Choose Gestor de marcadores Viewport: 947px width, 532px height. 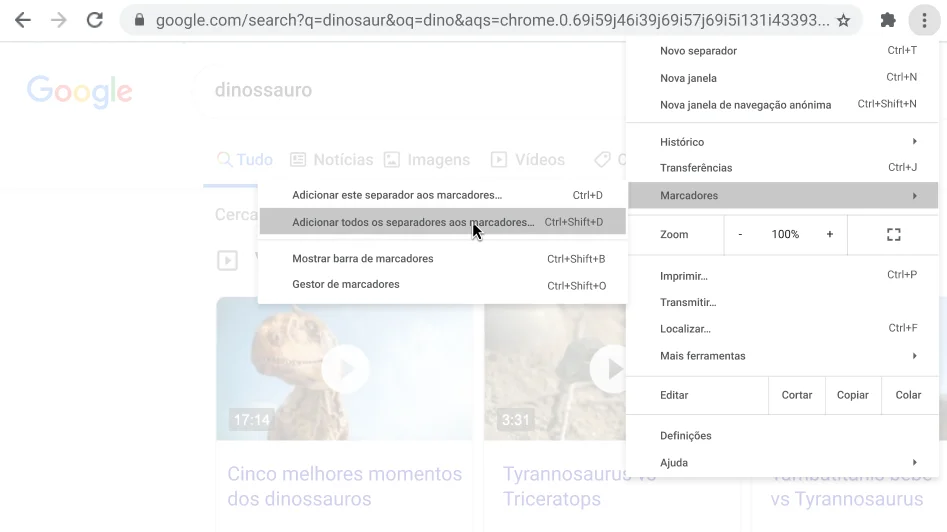[x=346, y=285]
